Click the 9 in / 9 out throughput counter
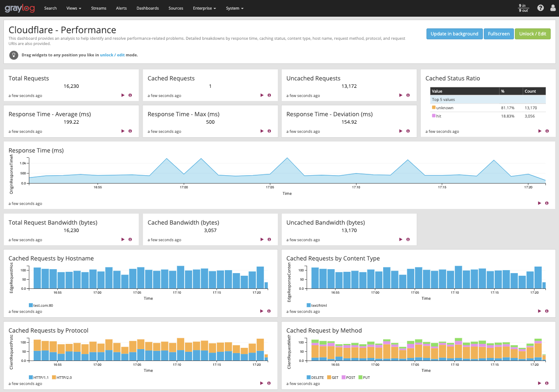Viewport: 559px width, 392px height. [x=523, y=8]
